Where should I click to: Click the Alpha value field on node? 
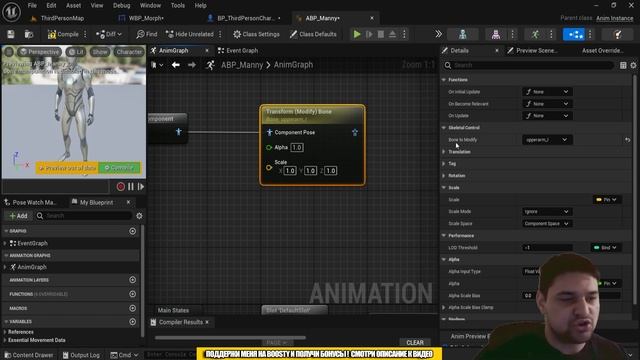(x=297, y=147)
